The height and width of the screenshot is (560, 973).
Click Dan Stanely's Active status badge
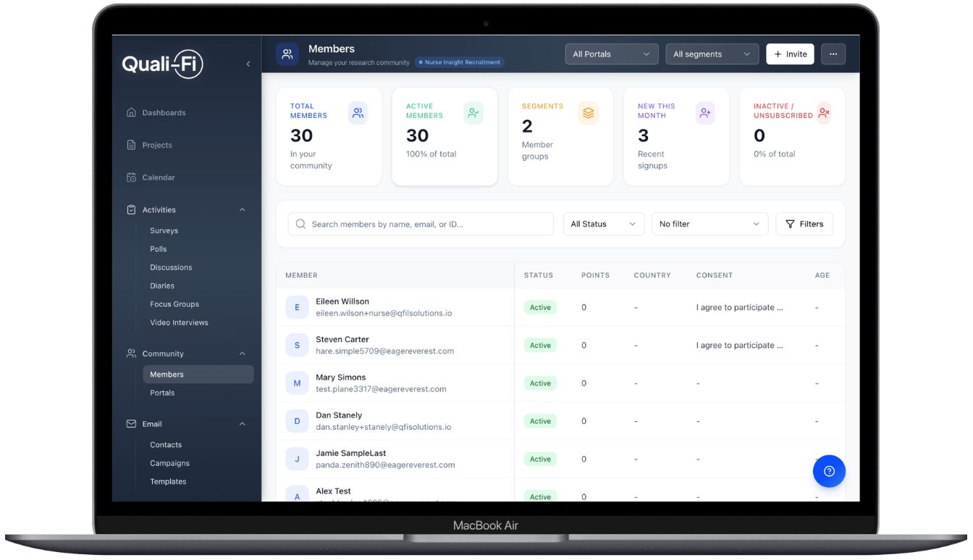tap(540, 421)
